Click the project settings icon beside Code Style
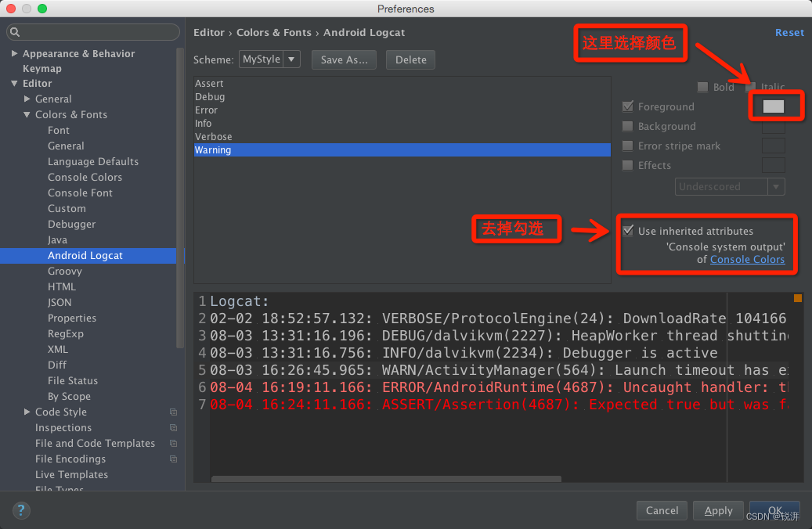 [x=174, y=412]
